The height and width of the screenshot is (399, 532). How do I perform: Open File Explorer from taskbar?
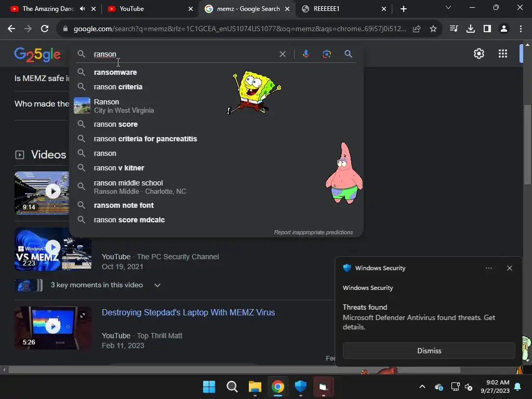point(255,387)
